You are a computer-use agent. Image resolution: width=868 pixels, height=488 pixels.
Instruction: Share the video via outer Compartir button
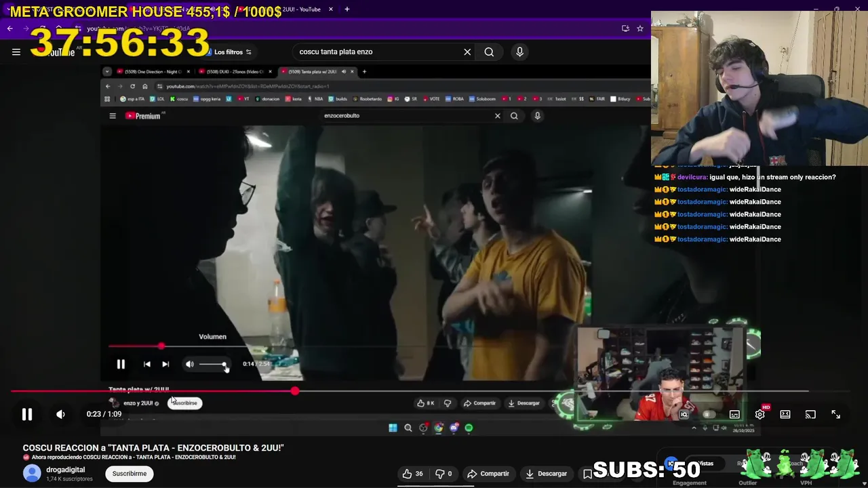(x=488, y=474)
